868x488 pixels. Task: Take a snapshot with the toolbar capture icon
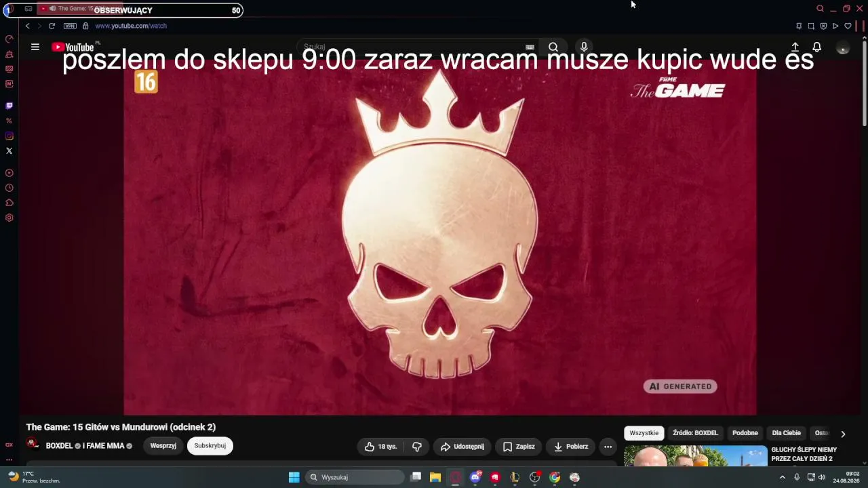811,26
